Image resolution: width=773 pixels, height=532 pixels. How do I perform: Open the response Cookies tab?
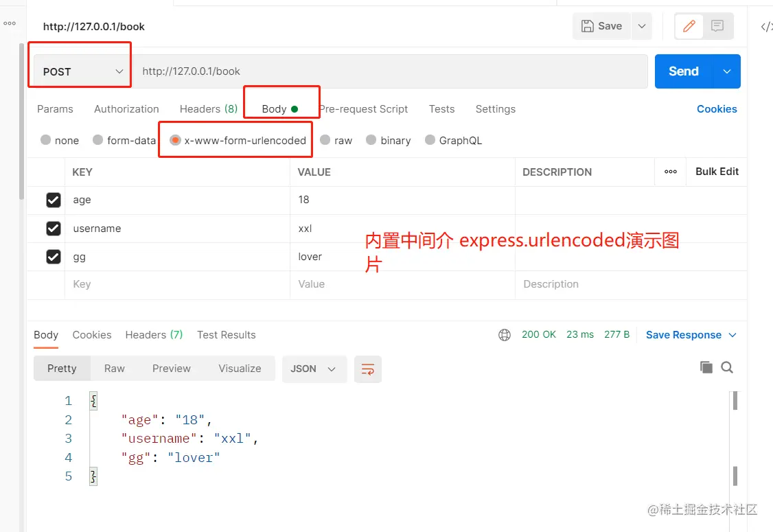(92, 335)
